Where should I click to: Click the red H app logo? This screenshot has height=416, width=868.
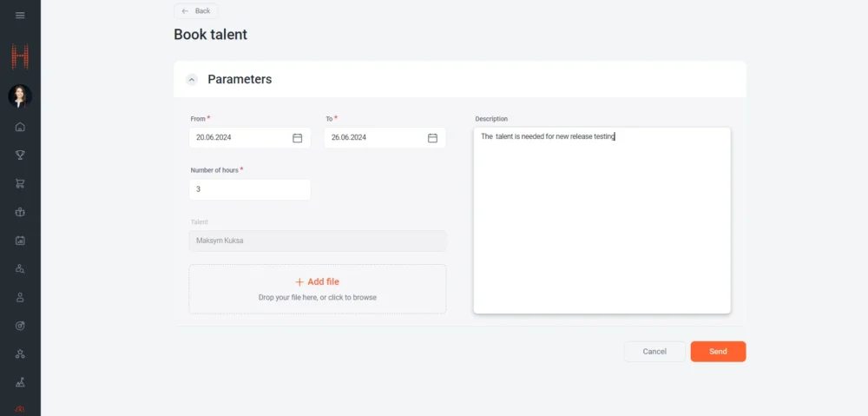pos(20,57)
